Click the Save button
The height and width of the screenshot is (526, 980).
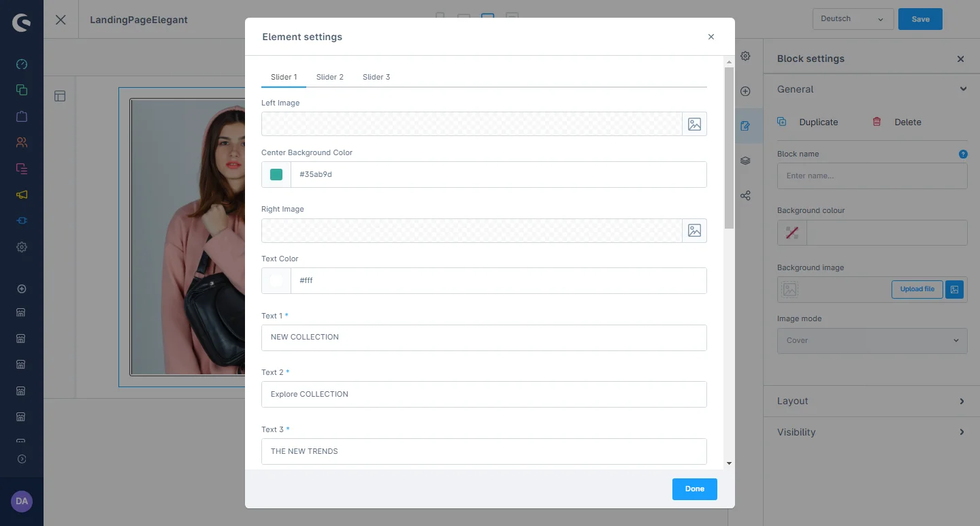[x=920, y=19]
